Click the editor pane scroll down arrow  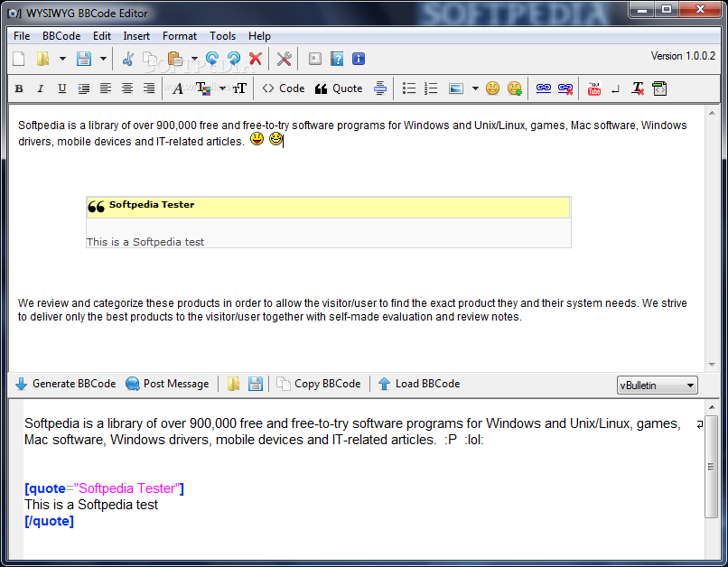(712, 365)
